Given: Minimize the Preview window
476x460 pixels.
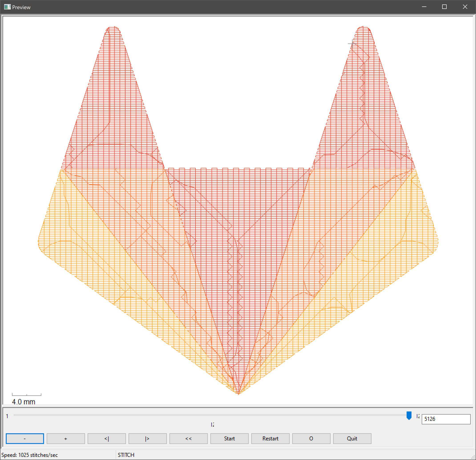Looking at the screenshot, I should (x=424, y=7).
